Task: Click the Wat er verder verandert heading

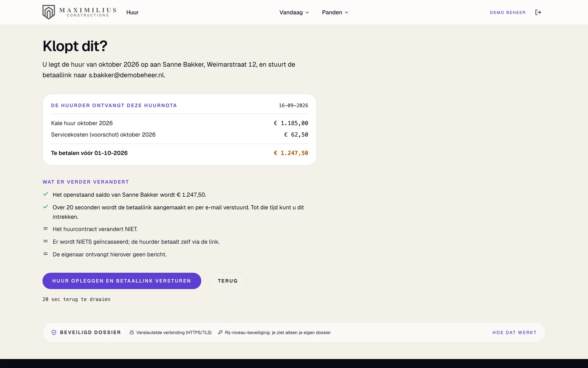Action: point(86,182)
